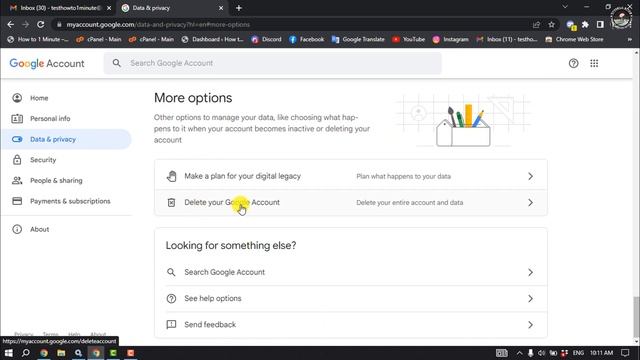
Task: Close the Data & privacy tab
Action: tap(221, 8)
